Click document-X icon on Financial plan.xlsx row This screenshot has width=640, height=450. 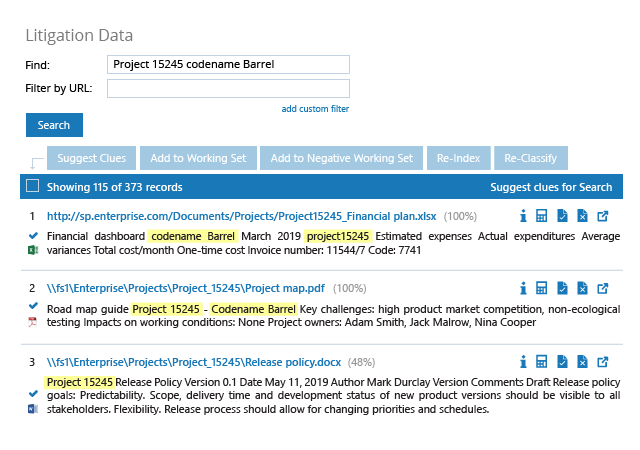[582, 216]
